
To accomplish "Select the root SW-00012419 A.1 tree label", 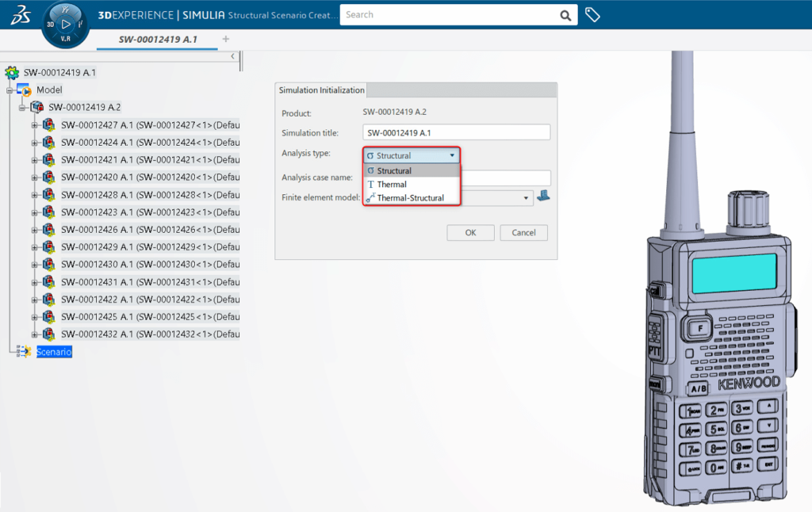I will [x=59, y=72].
